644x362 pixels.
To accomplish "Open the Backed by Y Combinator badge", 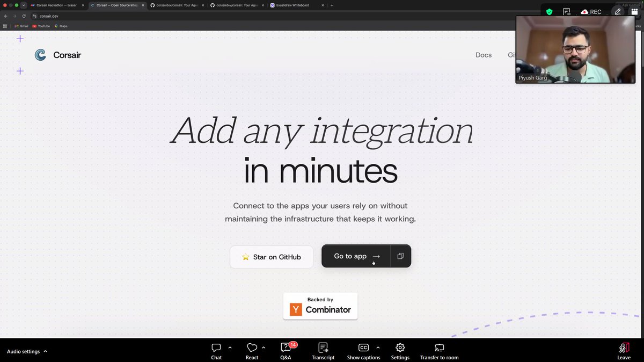I will [x=320, y=306].
